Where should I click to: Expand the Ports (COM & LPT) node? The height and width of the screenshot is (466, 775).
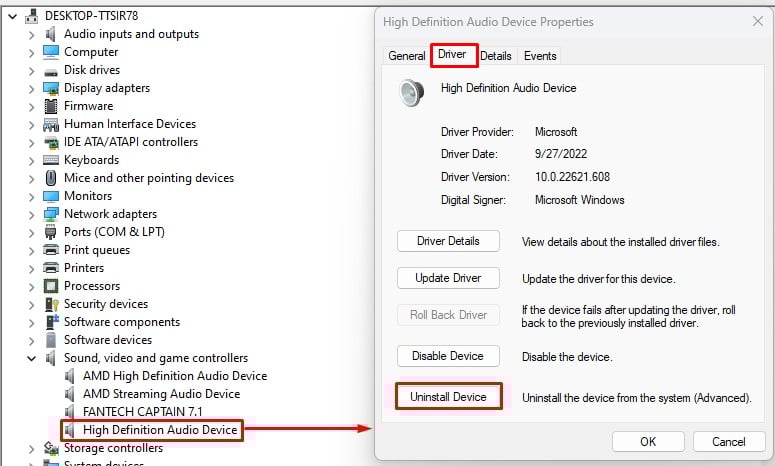tap(32, 232)
